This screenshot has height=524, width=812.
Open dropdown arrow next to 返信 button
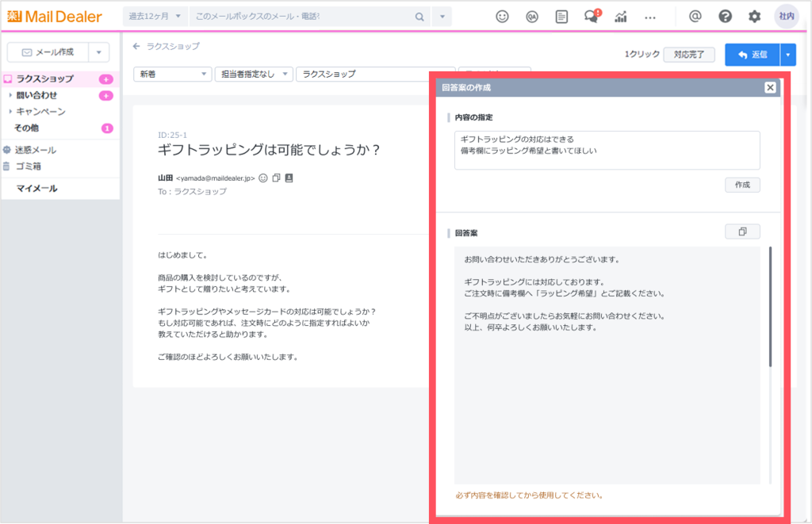(787, 55)
